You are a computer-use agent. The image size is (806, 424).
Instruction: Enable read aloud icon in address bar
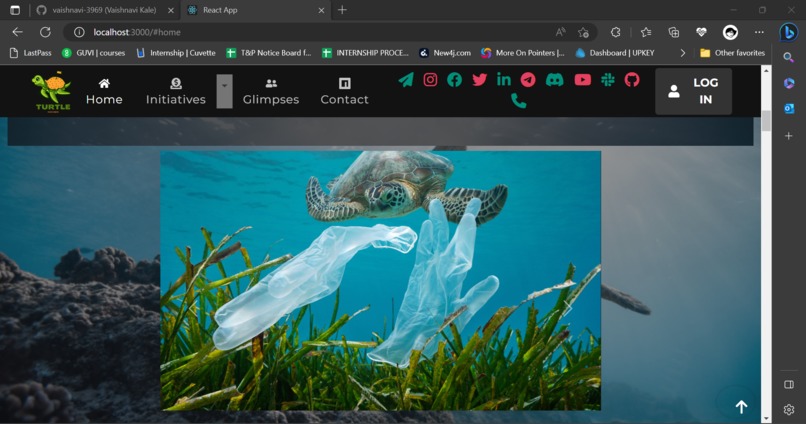(560, 32)
